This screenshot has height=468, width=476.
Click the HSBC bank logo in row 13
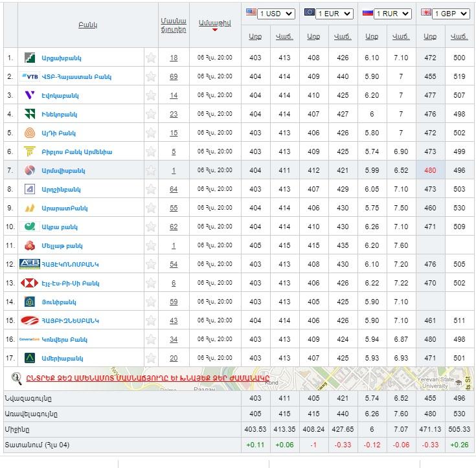pyautogui.click(x=30, y=283)
